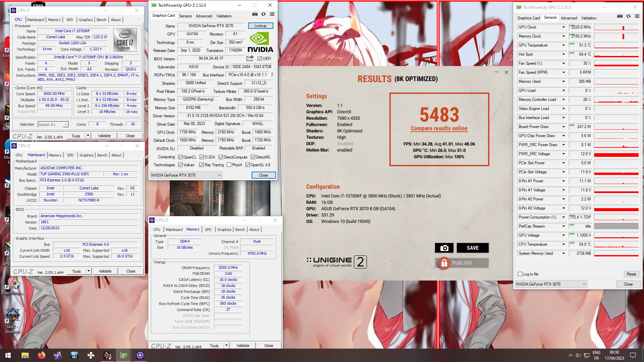Expand PerfCap Reason sensor dropdown
The width and height of the screenshot is (644, 362).
coord(563,226)
